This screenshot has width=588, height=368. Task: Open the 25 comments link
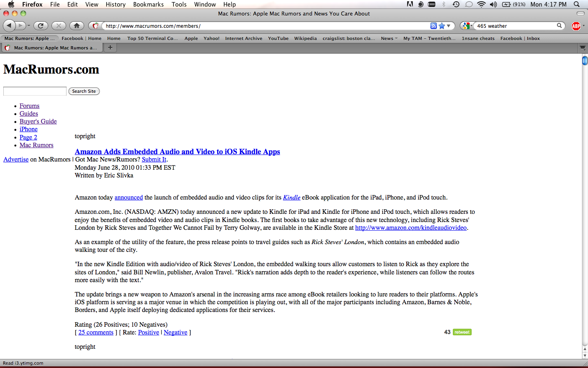coord(96,332)
